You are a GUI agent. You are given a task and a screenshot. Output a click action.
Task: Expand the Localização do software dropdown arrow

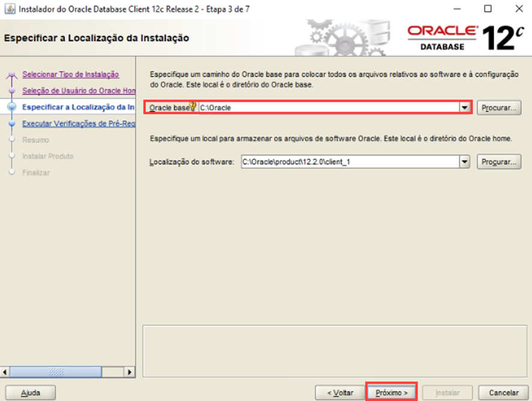[x=465, y=162]
